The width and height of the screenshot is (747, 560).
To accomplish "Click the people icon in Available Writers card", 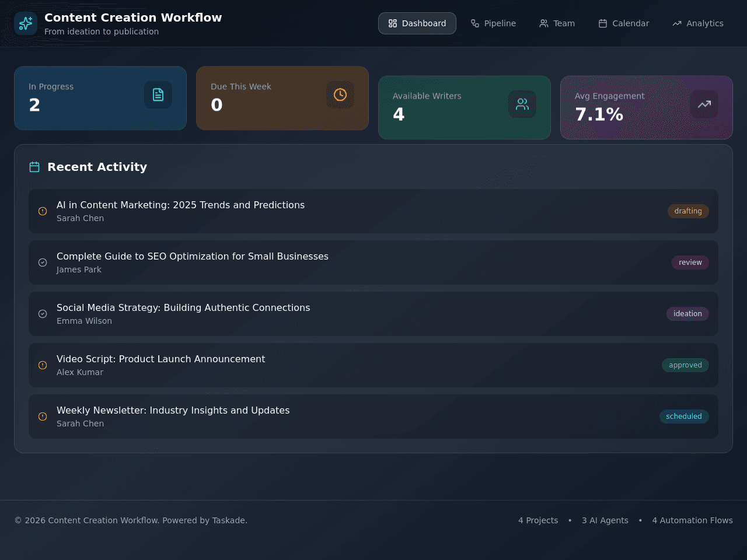I will tap(522, 104).
